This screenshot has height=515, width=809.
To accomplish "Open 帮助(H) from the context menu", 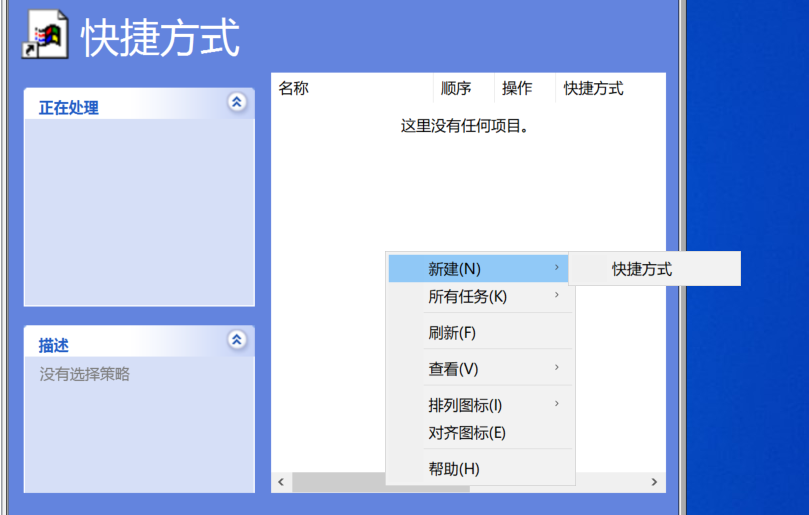I will 454,469.
